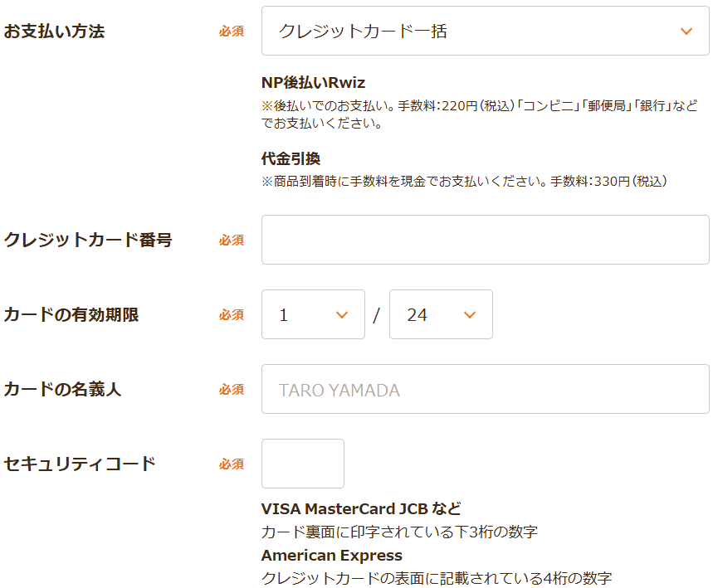Click the American Express heading text
The image size is (713, 588).
pos(331,556)
